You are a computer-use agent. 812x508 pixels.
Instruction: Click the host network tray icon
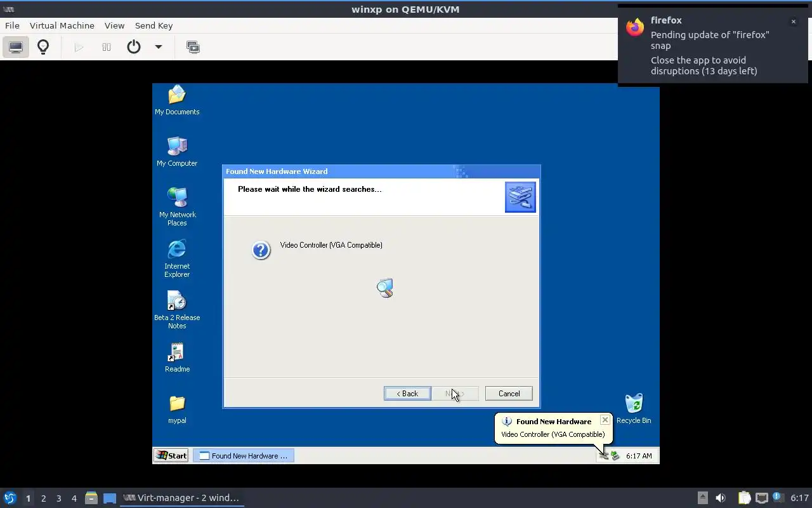coord(761,498)
